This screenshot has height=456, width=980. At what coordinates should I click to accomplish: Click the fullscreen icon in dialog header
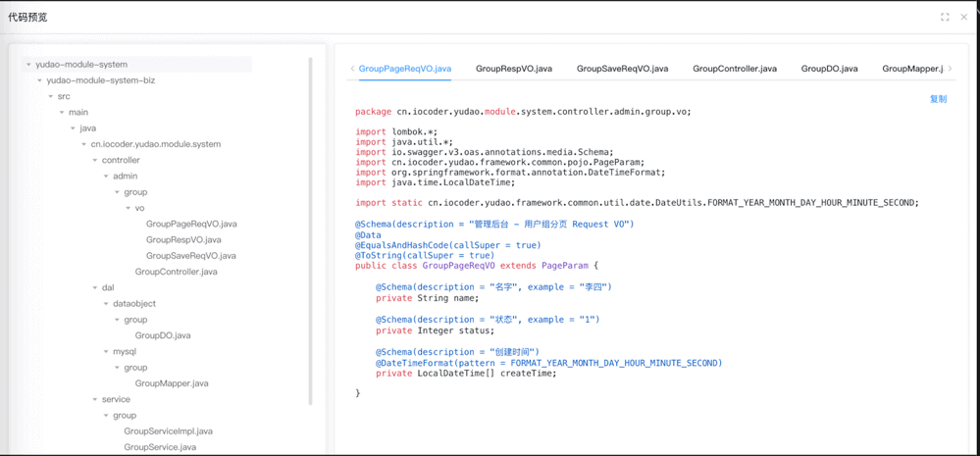[945, 17]
